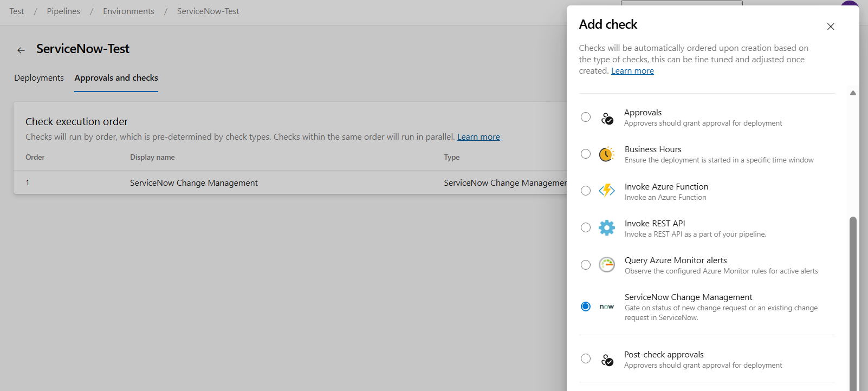Click the Add check panel scrollbar thumb
Screen dimensions: 868x391
(853, 303)
